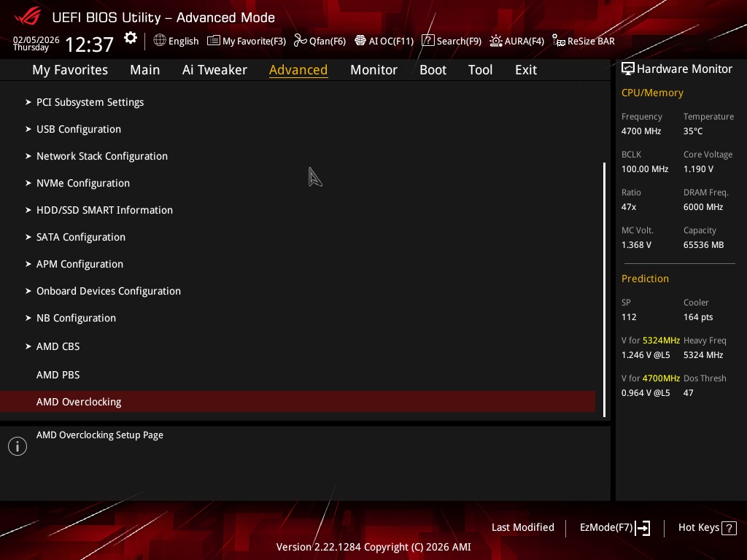Click the My Favorite list icon
747x560 pixels.
pos(214,41)
